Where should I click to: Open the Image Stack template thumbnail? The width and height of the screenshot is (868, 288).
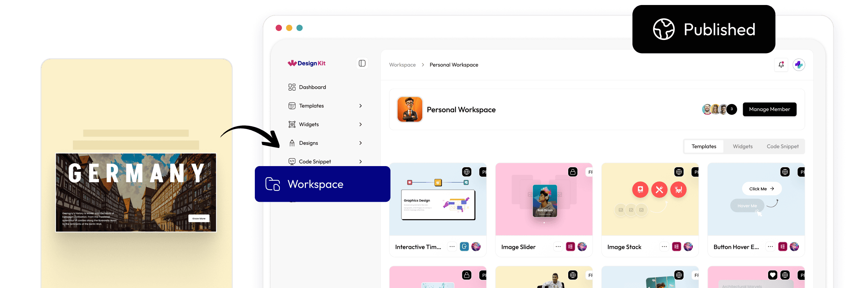(650, 200)
